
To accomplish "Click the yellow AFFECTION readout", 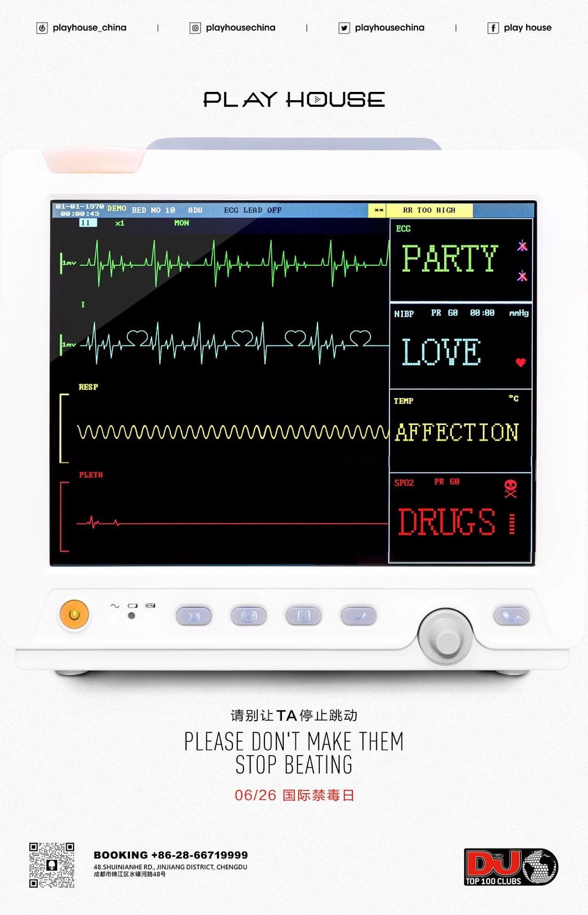I will (x=457, y=432).
